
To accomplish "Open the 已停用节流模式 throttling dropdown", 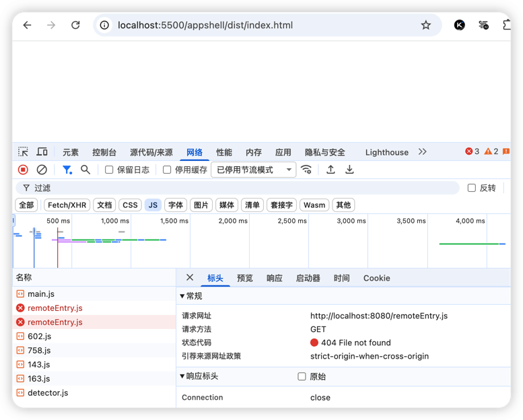I will tap(253, 170).
